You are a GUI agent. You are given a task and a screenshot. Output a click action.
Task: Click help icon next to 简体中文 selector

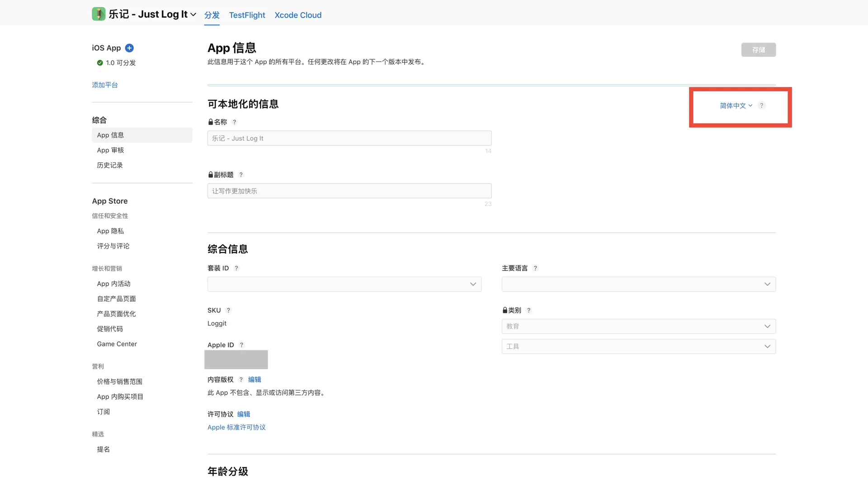tap(762, 105)
